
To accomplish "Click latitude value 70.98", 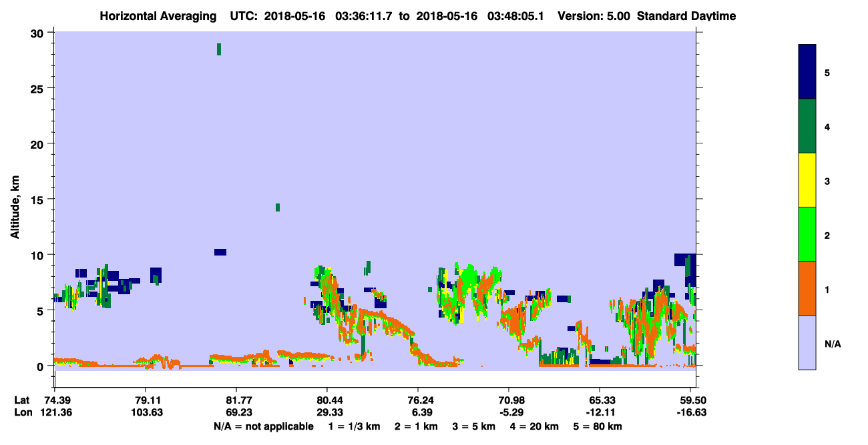I will 509,400.
